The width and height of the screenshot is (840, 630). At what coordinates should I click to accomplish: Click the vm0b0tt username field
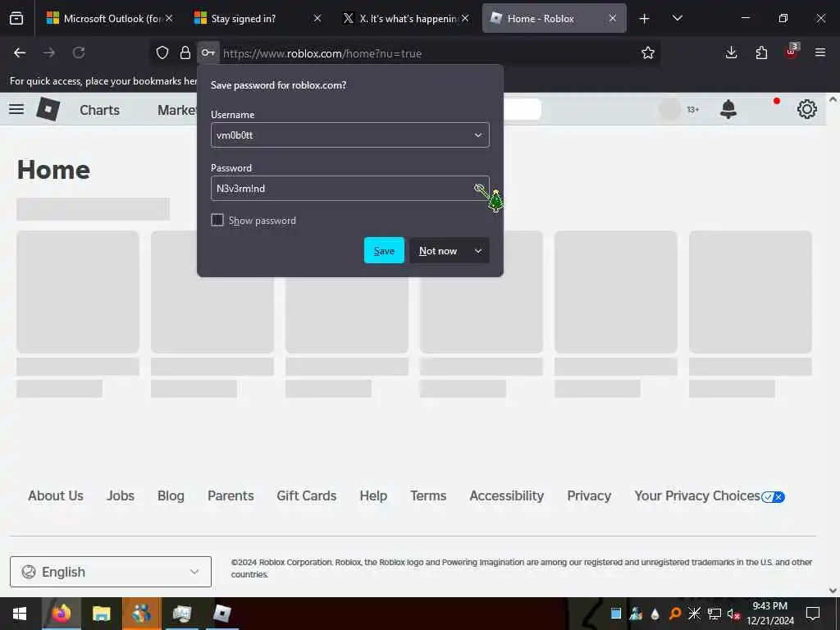pyautogui.click(x=349, y=135)
